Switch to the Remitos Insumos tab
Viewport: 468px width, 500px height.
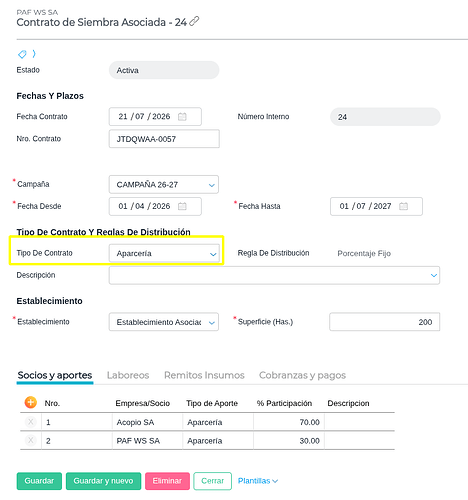coord(204,375)
